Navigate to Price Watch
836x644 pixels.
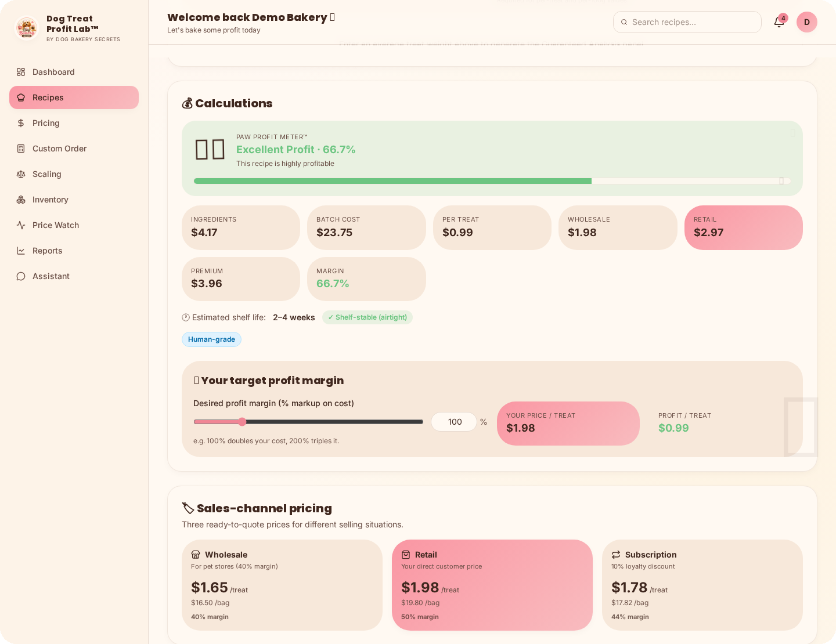click(74, 225)
